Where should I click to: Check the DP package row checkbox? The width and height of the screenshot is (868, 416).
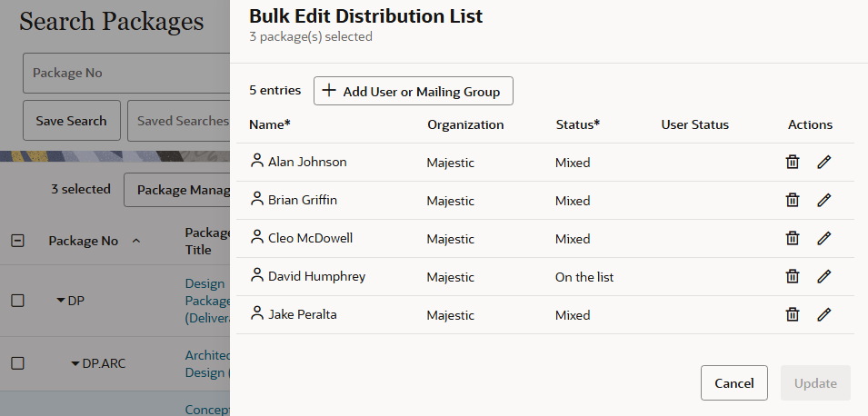17,301
